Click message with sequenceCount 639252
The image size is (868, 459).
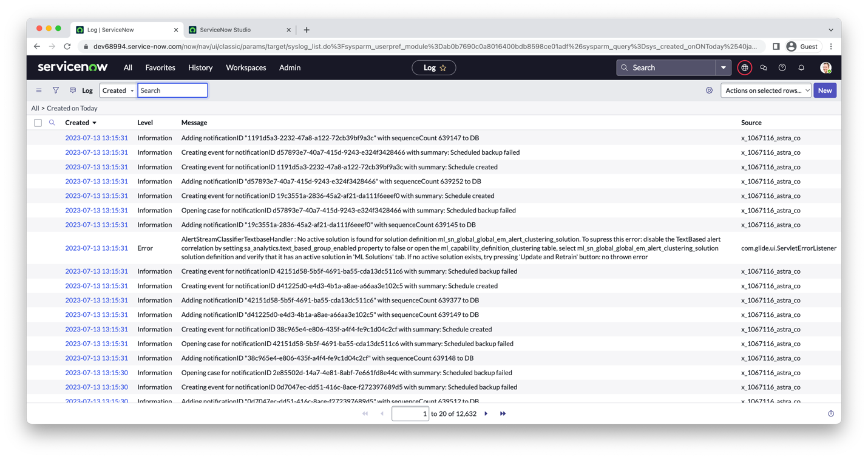click(x=331, y=181)
